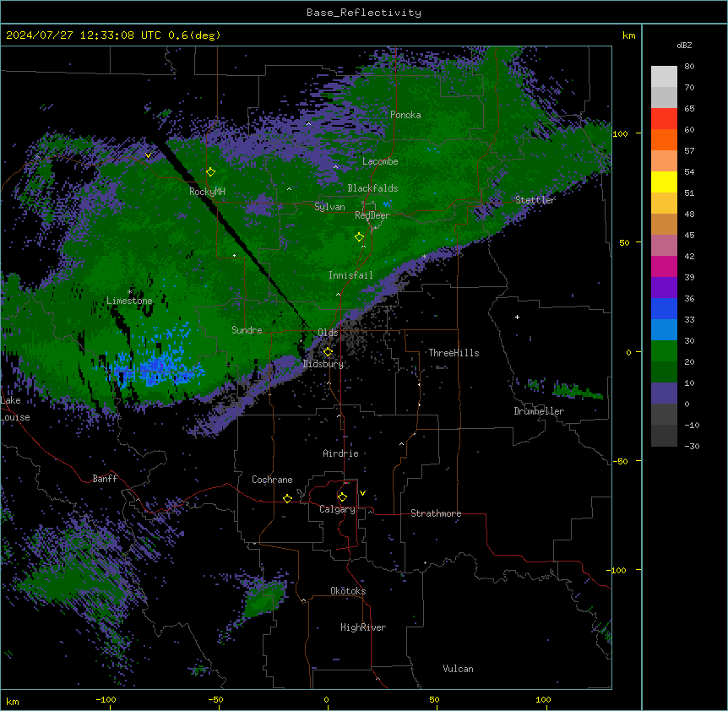
Task: Click the Sundre city label
Action: (247, 330)
